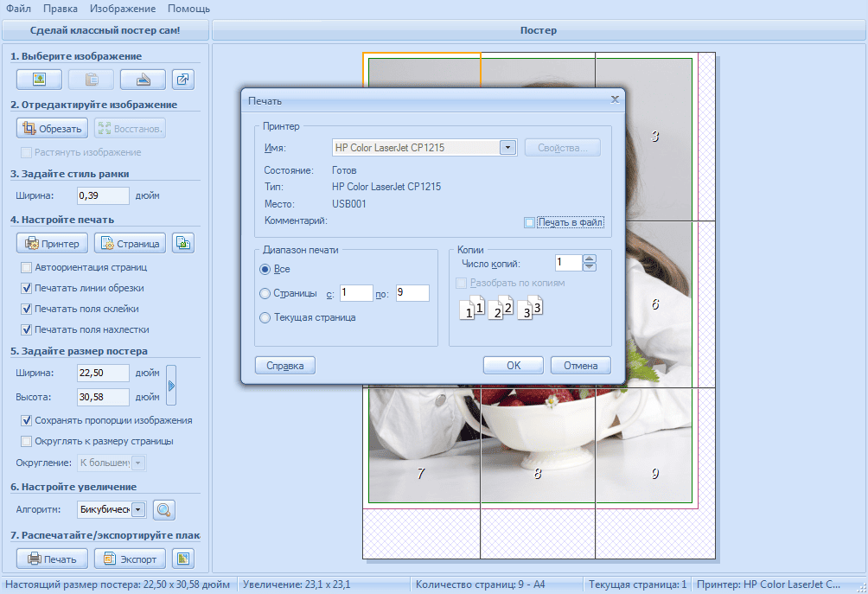Click the Число копий number field
The width and height of the screenshot is (868, 594).
click(x=569, y=262)
